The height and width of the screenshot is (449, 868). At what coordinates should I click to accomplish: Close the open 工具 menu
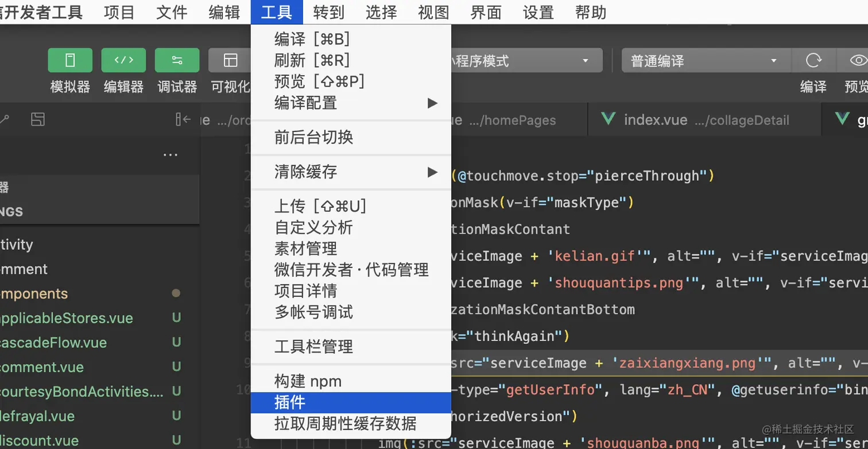(277, 12)
